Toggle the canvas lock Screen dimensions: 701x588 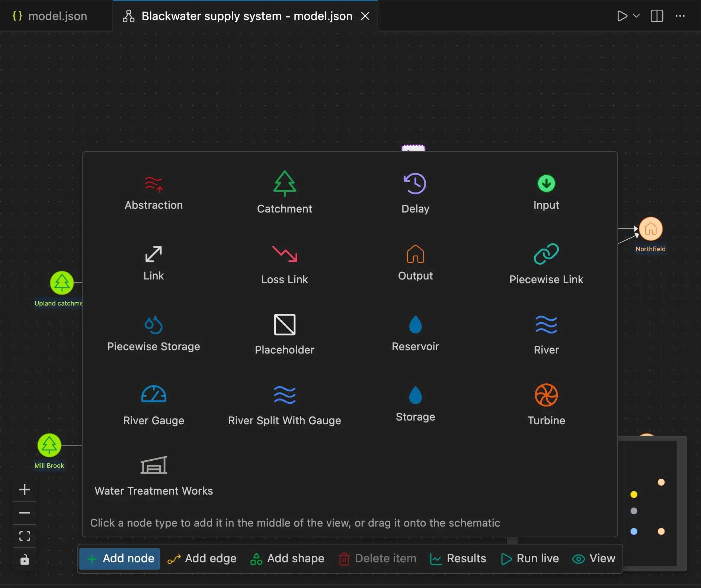[x=25, y=559]
